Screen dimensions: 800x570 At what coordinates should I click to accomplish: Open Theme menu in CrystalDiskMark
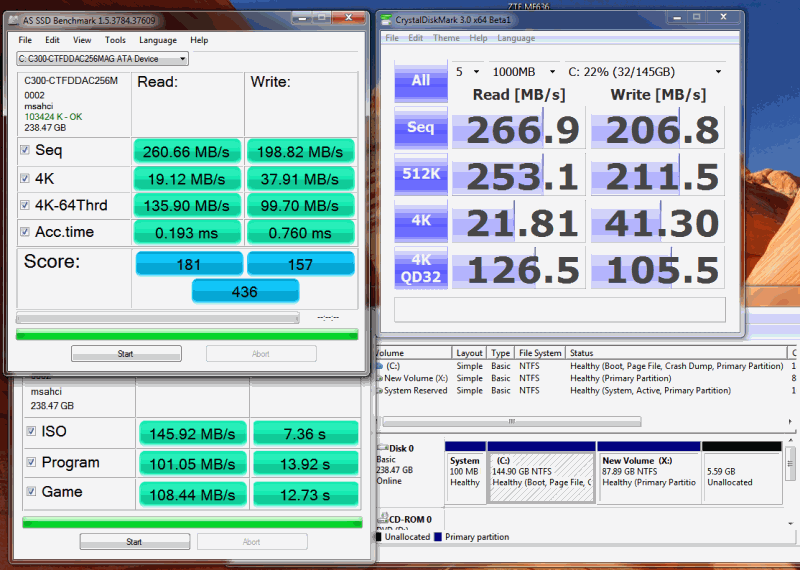tap(446, 38)
